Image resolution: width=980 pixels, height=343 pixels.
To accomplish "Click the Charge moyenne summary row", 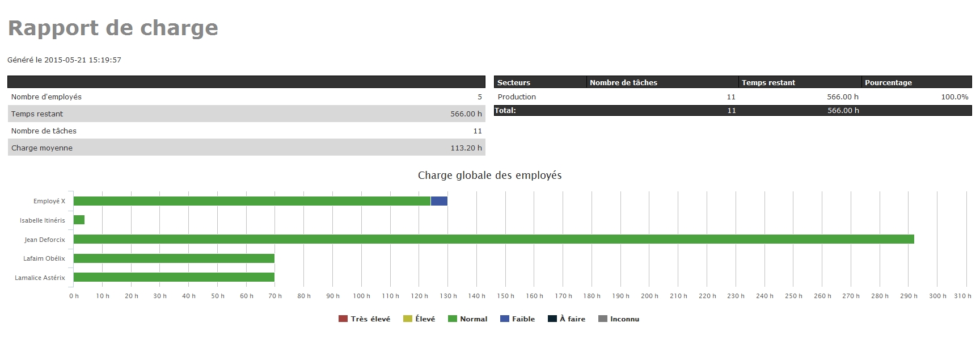I will (246, 148).
